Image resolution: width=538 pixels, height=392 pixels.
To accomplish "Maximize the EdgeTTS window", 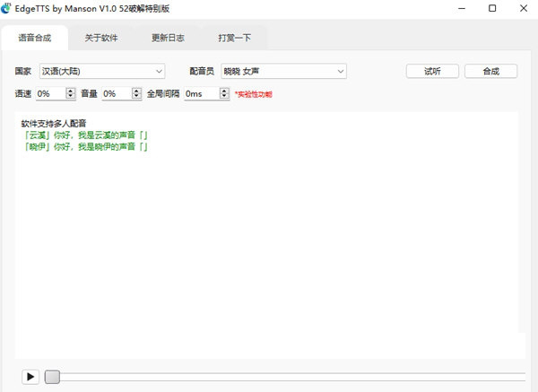I will point(492,8).
